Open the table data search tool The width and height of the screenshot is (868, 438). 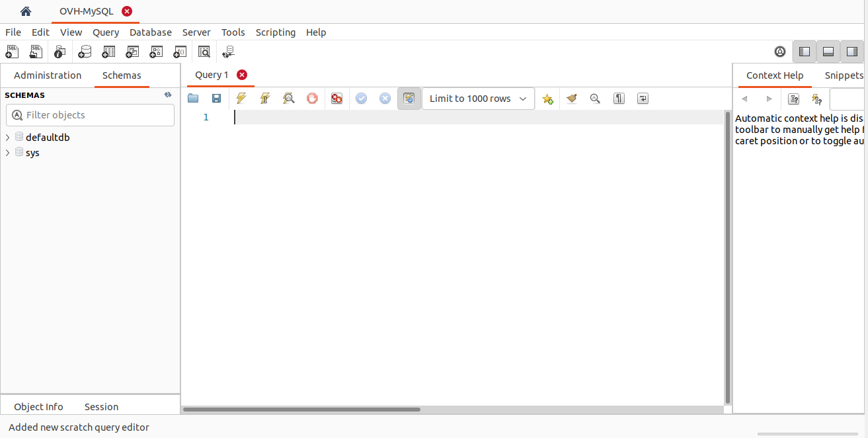(x=204, y=52)
